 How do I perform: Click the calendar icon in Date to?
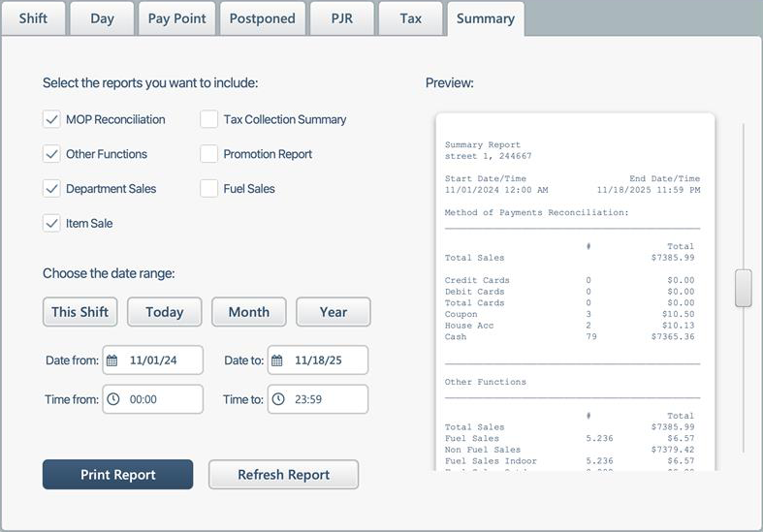[x=277, y=360]
